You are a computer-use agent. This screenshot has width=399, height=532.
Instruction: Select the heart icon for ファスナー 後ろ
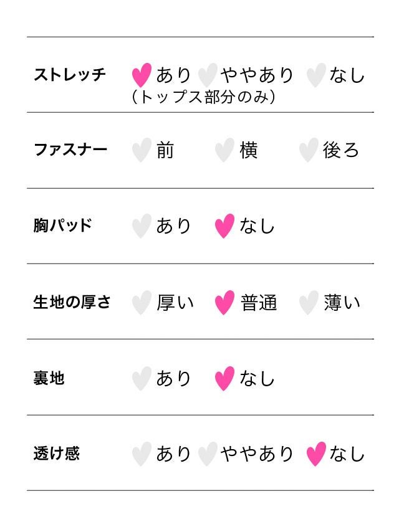(309, 151)
